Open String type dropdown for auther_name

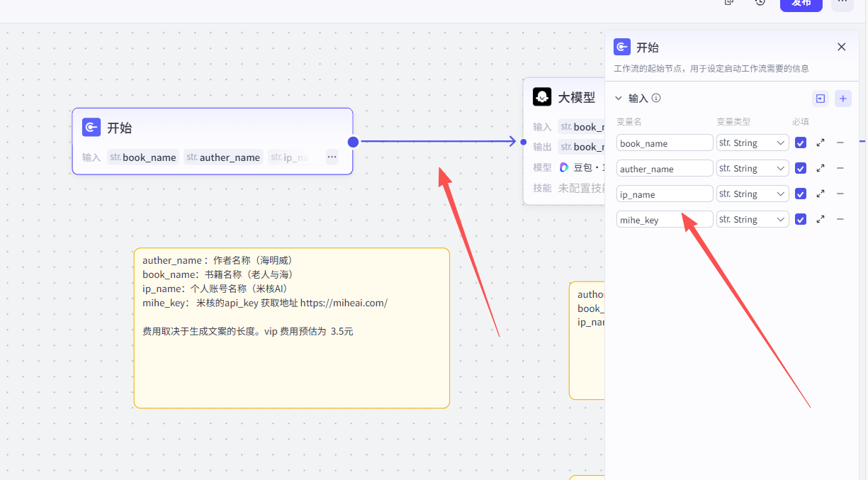(x=753, y=168)
